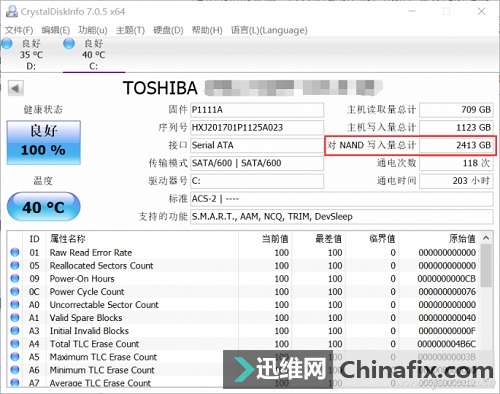The image size is (500, 394).
Task: Click the firmware field showing P1111A
Action: (x=257, y=110)
